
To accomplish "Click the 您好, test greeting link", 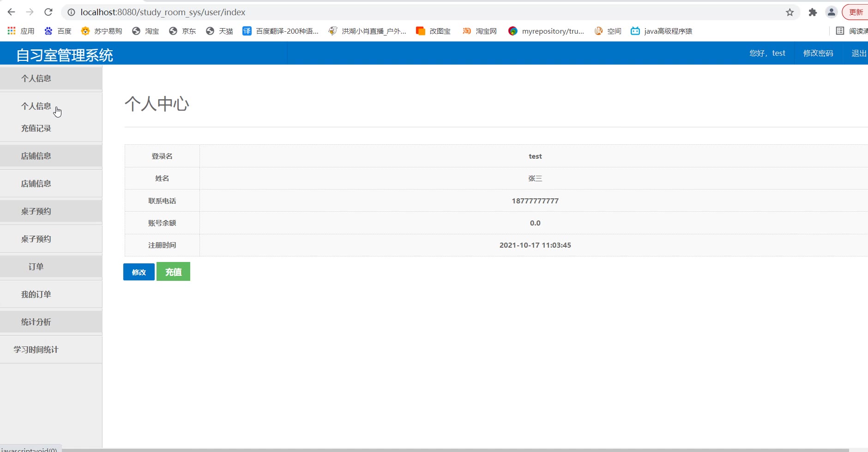I will (767, 53).
